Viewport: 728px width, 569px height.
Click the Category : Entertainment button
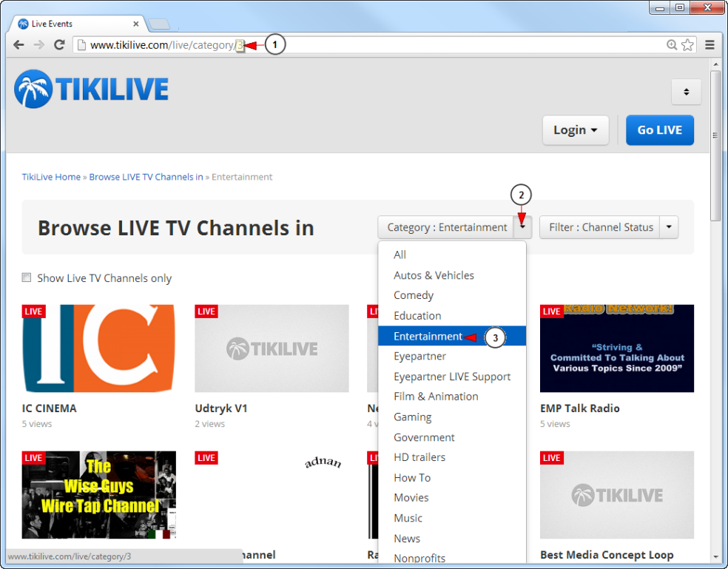pyautogui.click(x=445, y=227)
